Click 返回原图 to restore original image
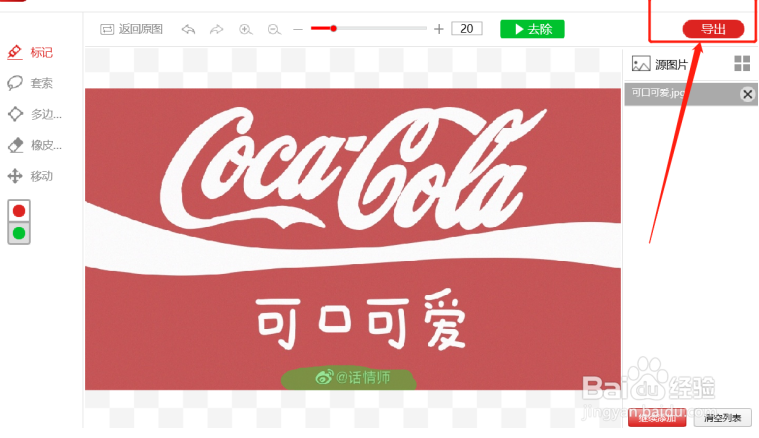 131,29
